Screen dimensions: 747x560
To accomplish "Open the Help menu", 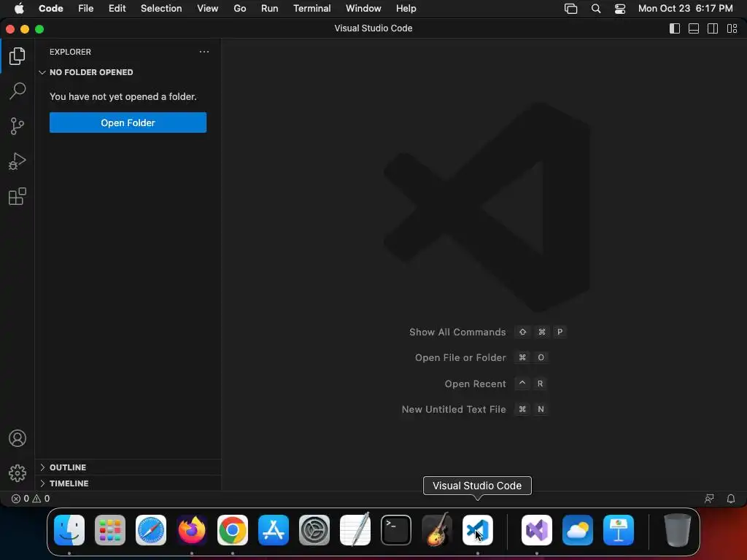I will coord(406,9).
